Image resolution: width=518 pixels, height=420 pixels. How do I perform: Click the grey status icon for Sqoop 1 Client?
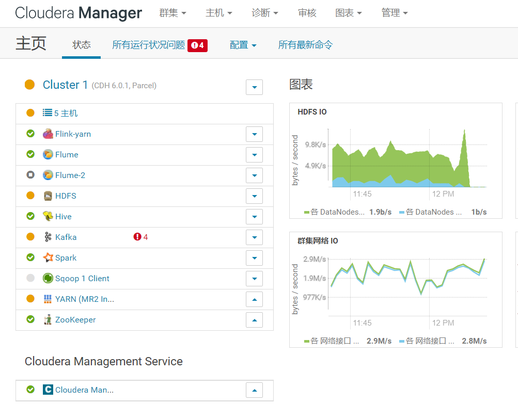click(x=30, y=278)
